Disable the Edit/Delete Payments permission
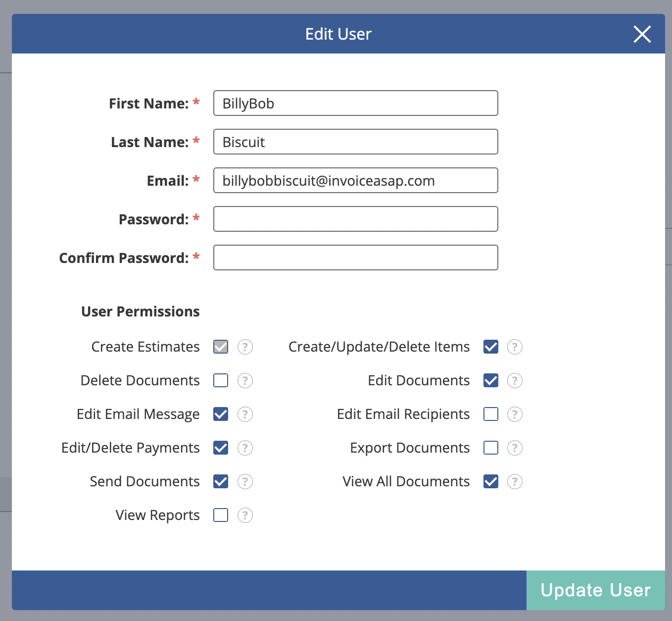672x621 pixels. [x=221, y=448]
